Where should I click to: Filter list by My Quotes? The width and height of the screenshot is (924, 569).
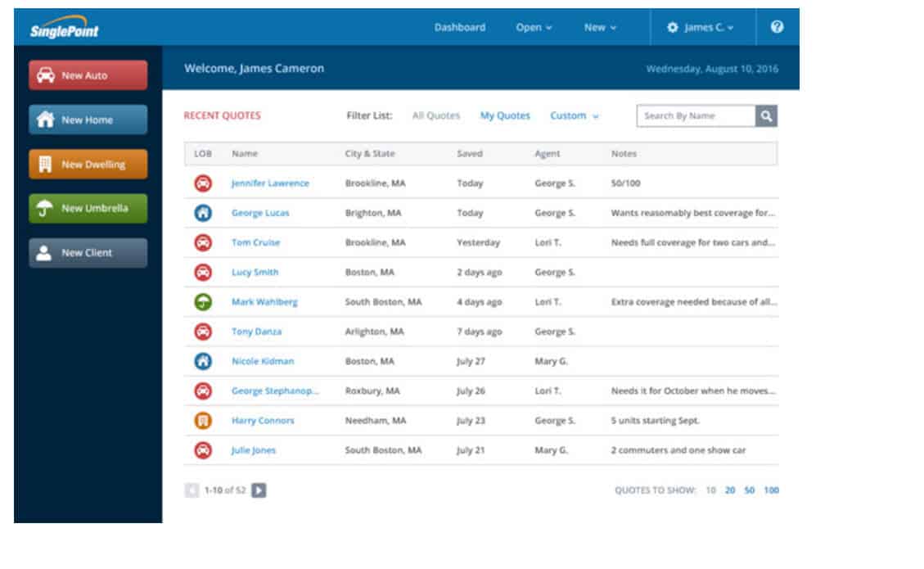(x=505, y=115)
